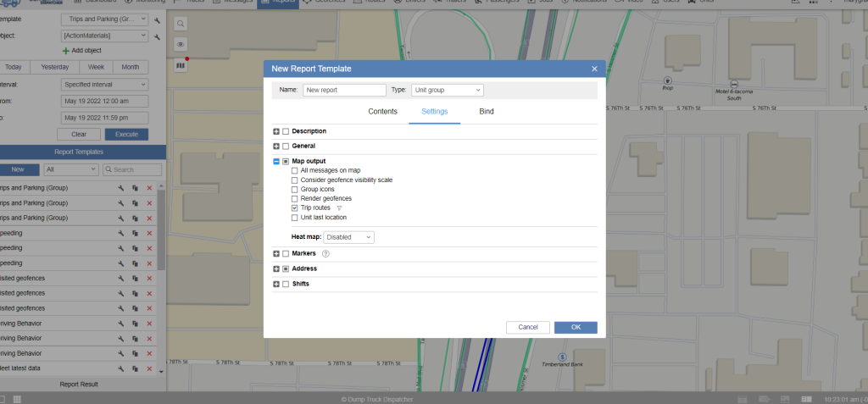The height and width of the screenshot is (404, 868).
Task: Copy the first Trips and Parking template
Action: (135, 188)
